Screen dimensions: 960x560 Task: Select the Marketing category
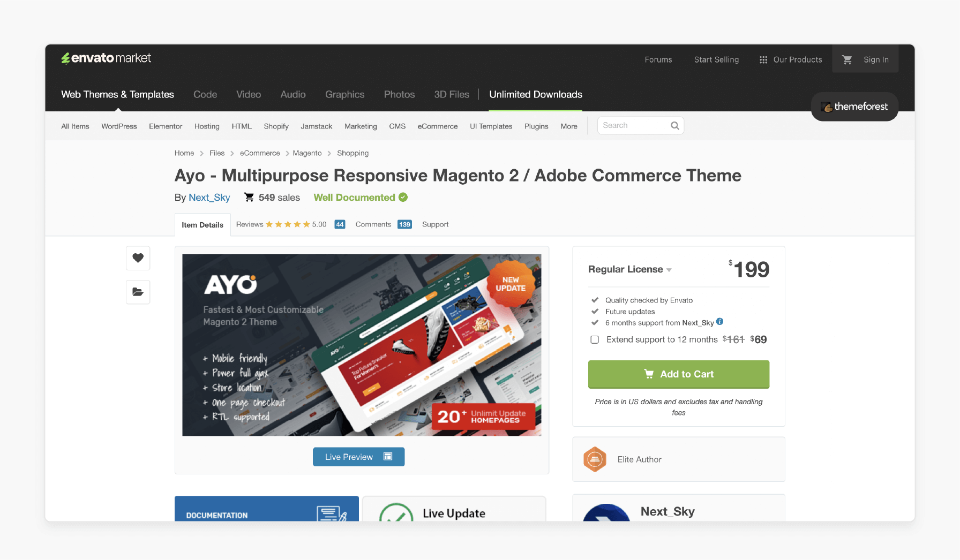361,126
